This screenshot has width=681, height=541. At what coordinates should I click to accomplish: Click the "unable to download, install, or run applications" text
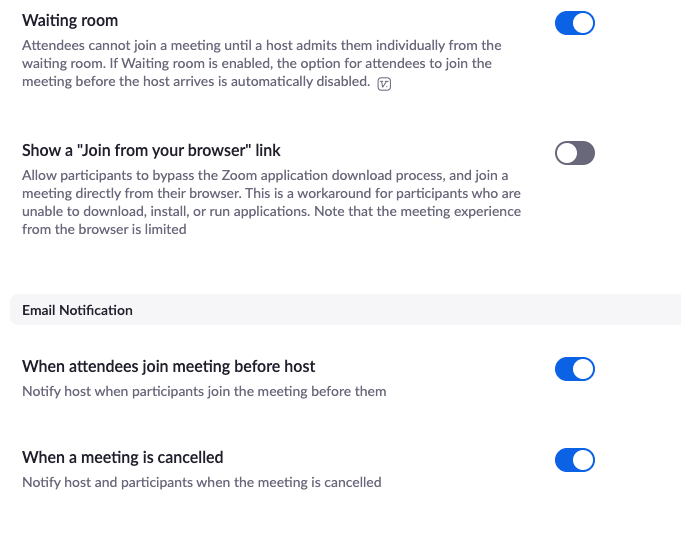166,211
